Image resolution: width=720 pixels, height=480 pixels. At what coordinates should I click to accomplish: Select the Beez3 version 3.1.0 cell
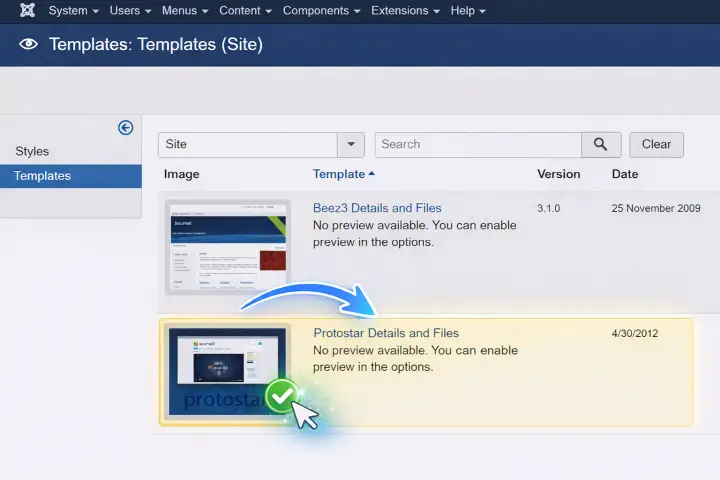point(548,208)
